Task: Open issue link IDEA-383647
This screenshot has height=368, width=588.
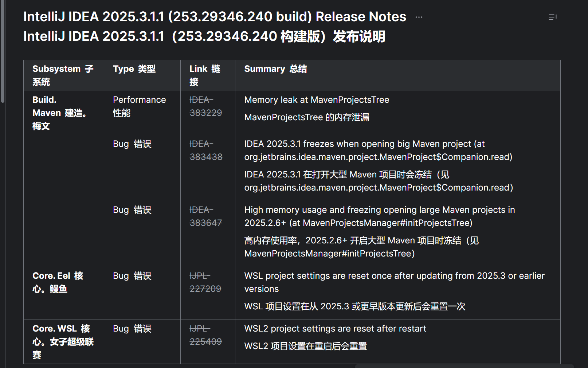Action: [206, 216]
